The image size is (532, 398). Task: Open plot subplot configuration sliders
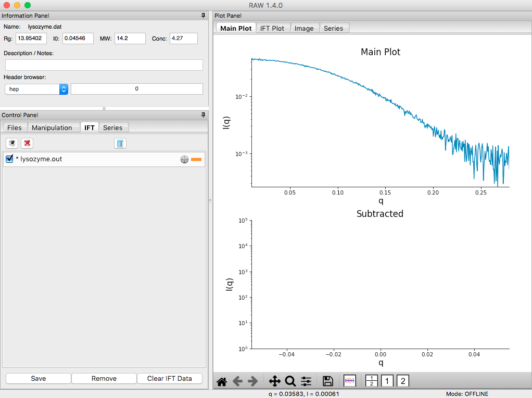[x=306, y=381]
